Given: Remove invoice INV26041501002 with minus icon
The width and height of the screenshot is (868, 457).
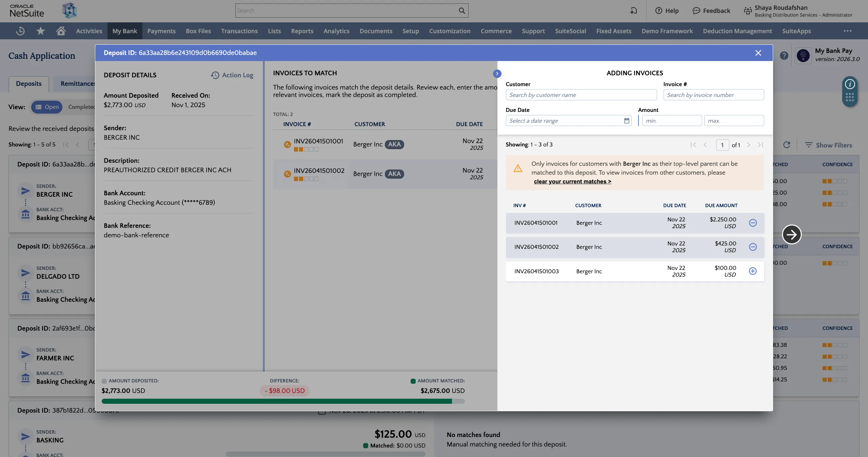Looking at the screenshot, I should 753,247.
